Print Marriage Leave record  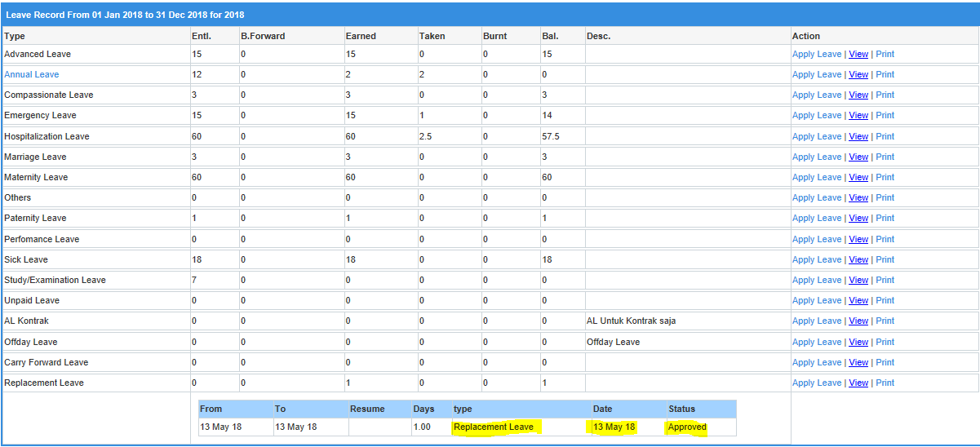[x=885, y=157]
